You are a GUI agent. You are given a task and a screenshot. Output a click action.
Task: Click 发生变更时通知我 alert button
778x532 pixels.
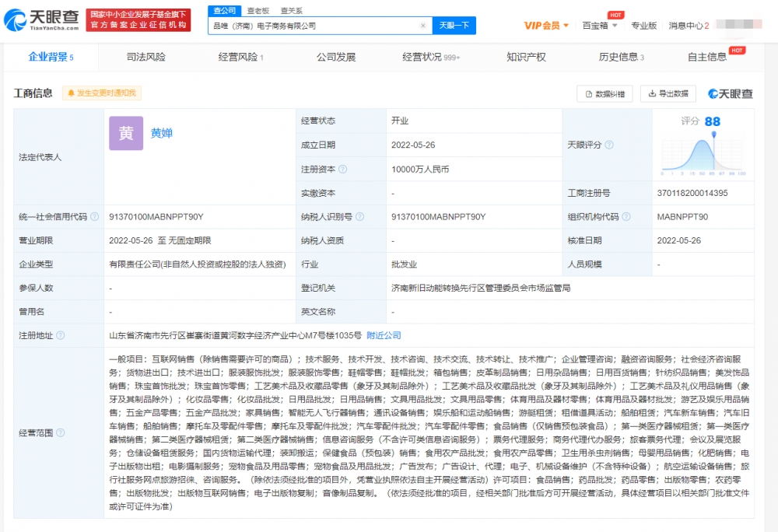pyautogui.click(x=102, y=93)
